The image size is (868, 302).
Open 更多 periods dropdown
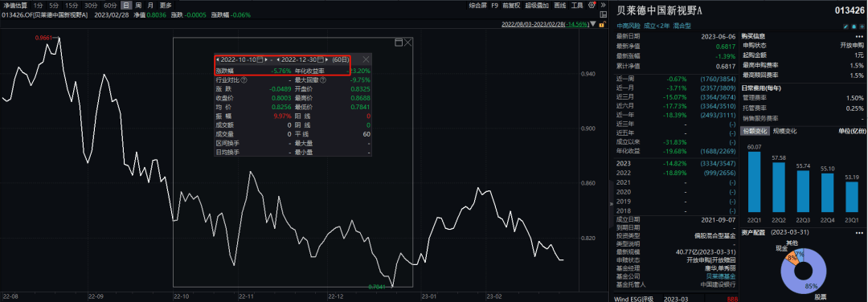(166, 5)
